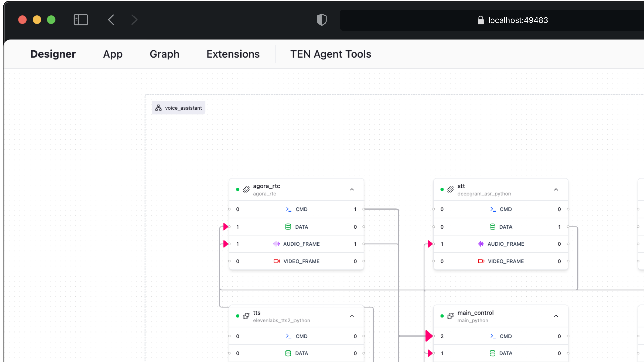Collapse the stt node
The height and width of the screenshot is (362, 644).
(556, 190)
